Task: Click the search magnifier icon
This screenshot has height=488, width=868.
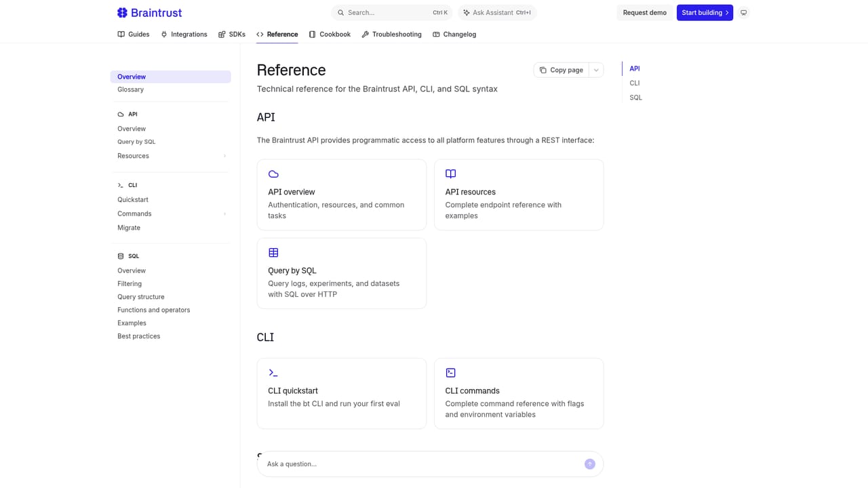Action: point(341,13)
